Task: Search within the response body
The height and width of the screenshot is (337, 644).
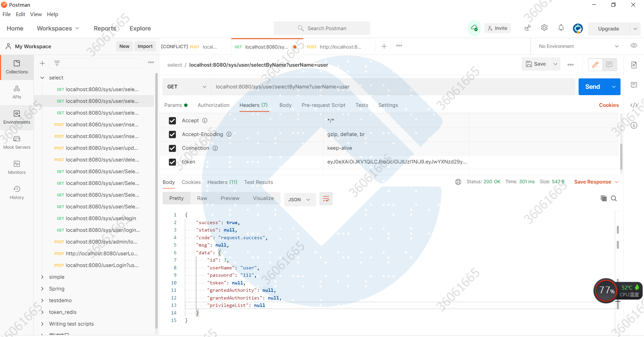Action: tap(614, 198)
